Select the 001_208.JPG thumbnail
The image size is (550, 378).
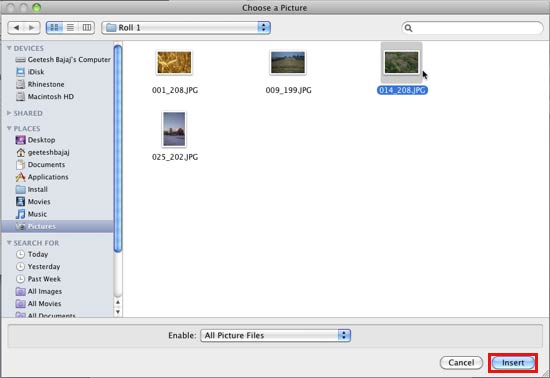click(174, 62)
